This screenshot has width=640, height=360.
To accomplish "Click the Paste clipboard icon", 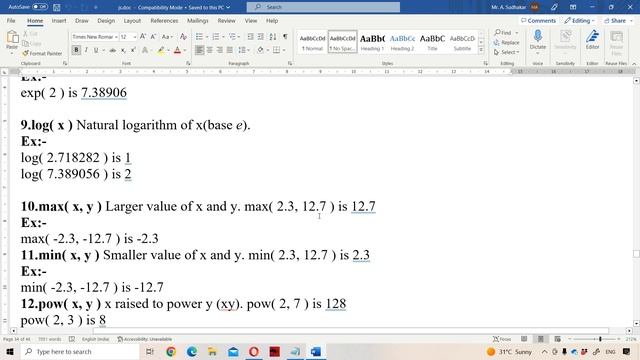I will pos(12,38).
